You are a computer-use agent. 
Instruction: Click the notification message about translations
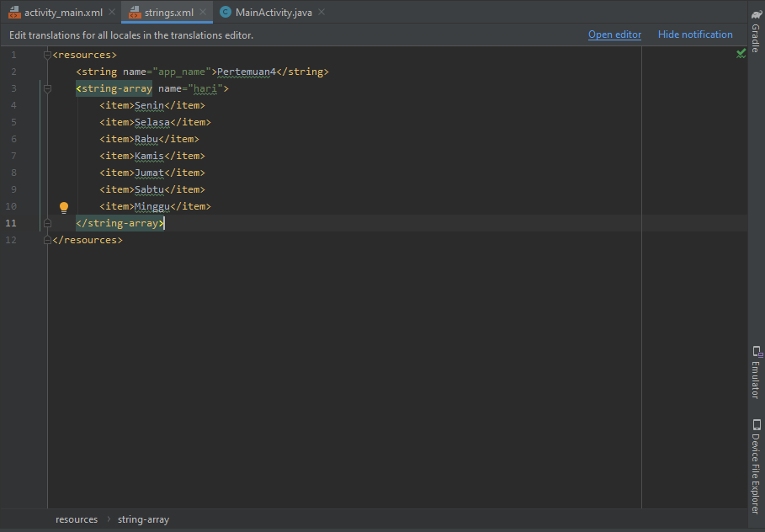coord(131,35)
